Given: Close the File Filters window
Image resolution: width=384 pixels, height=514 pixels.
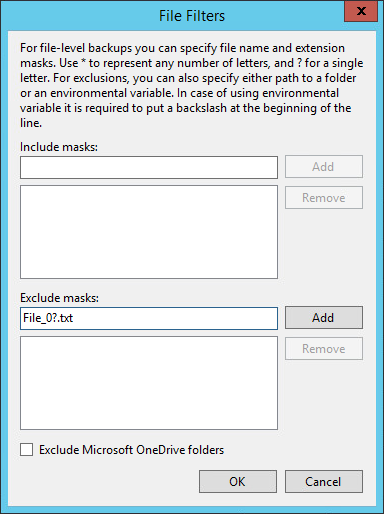Looking at the screenshot, I should (361, 11).
